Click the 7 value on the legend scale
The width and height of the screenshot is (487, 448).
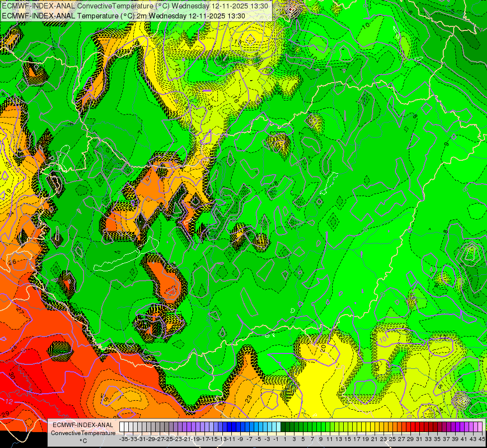click(x=312, y=439)
